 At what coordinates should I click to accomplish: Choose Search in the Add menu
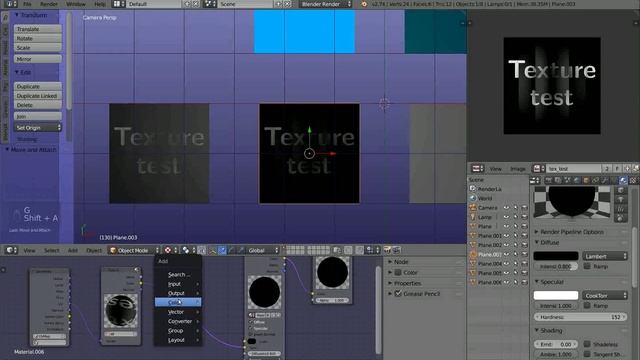pos(178,275)
